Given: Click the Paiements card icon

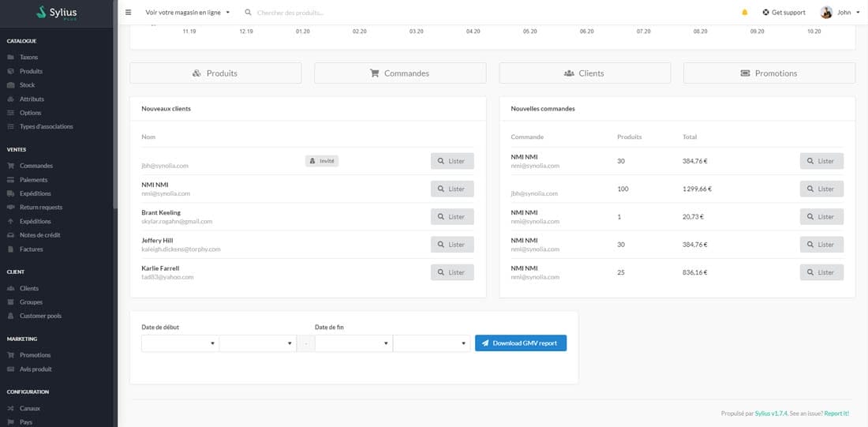Looking at the screenshot, I should click(x=10, y=180).
